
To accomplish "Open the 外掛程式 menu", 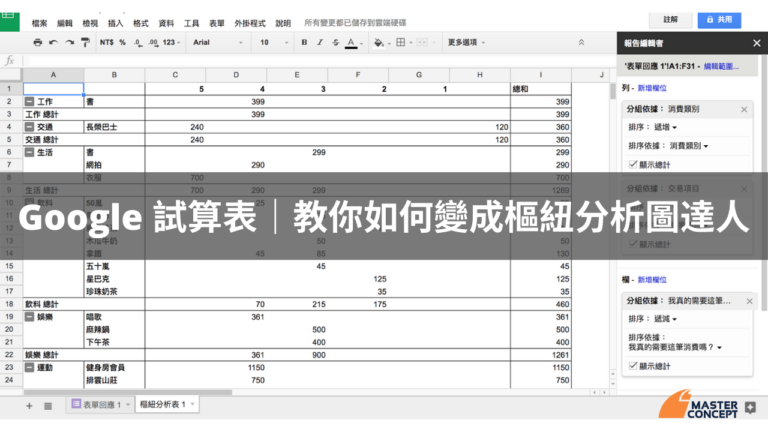I will [x=250, y=23].
